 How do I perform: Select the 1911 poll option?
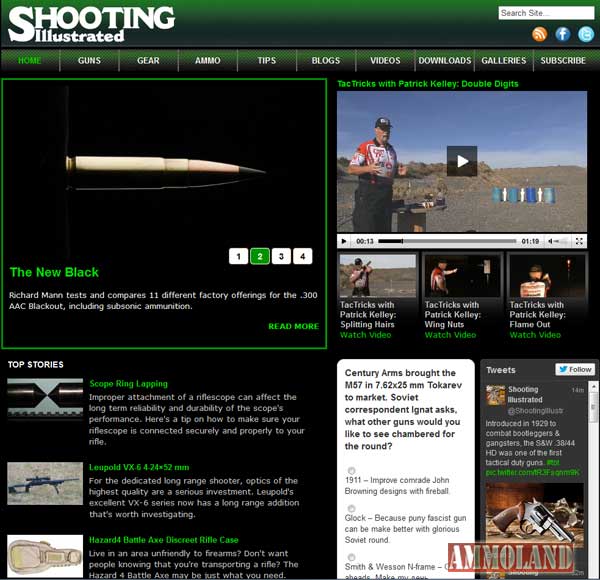351,471
